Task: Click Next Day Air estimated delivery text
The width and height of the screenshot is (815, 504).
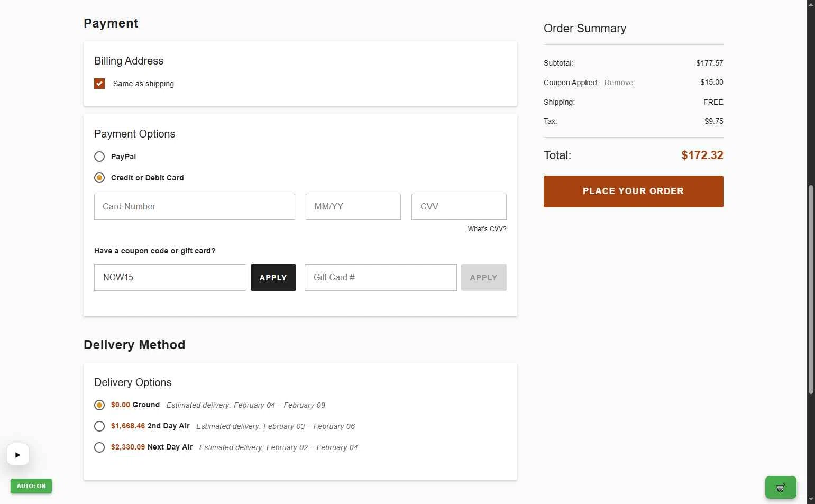Action: (279, 447)
